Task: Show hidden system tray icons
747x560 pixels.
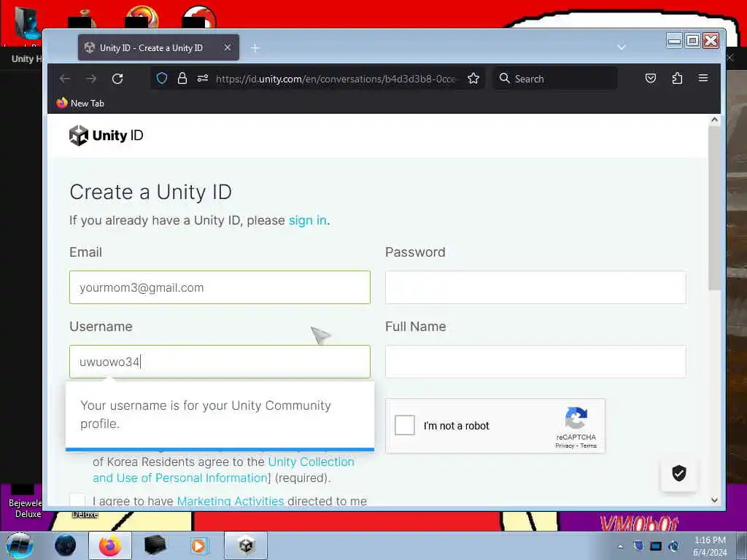Action: tap(620, 546)
